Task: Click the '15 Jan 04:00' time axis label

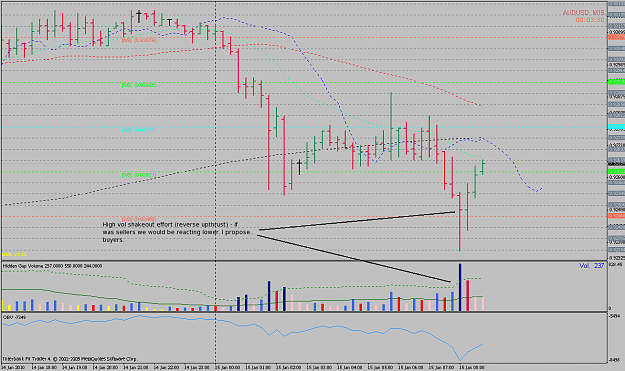Action: (350, 367)
